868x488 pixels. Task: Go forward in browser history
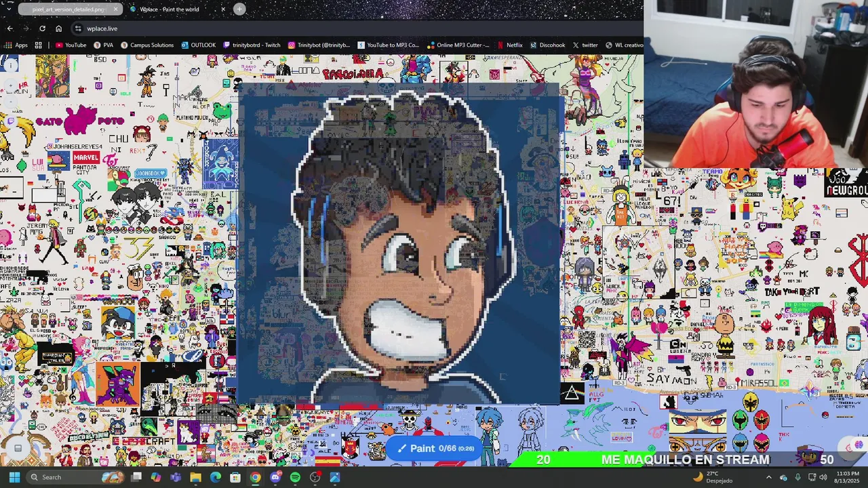point(26,28)
